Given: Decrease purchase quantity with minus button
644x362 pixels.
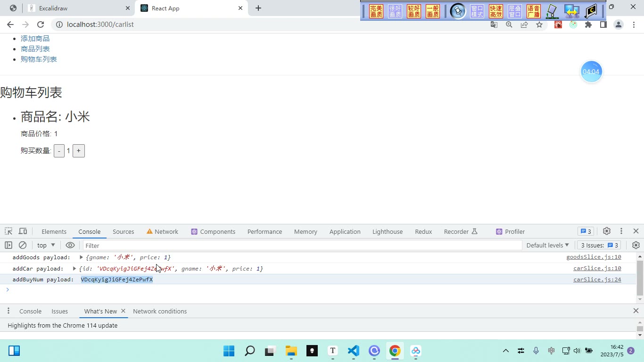Looking at the screenshot, I should (59, 151).
